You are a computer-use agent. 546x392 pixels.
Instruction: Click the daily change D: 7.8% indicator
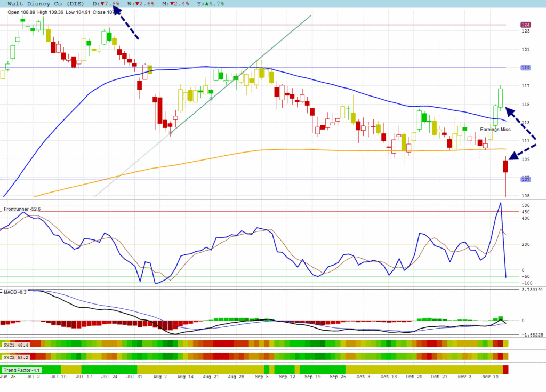(107, 4)
